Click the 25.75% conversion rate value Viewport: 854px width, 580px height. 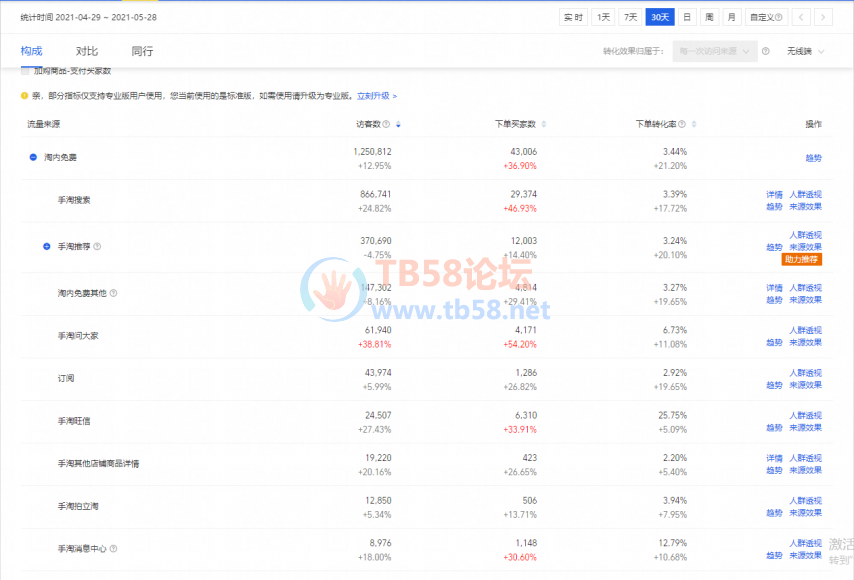click(673, 415)
